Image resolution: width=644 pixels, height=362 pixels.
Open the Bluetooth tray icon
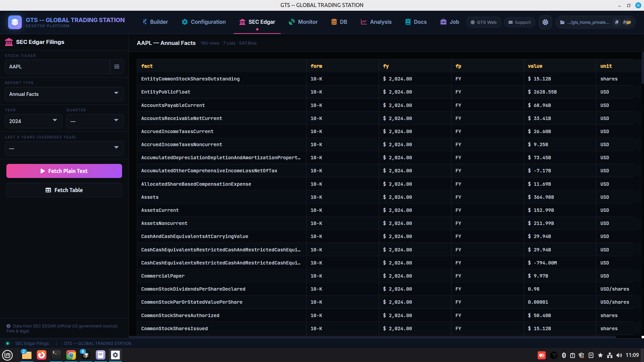[564, 355]
